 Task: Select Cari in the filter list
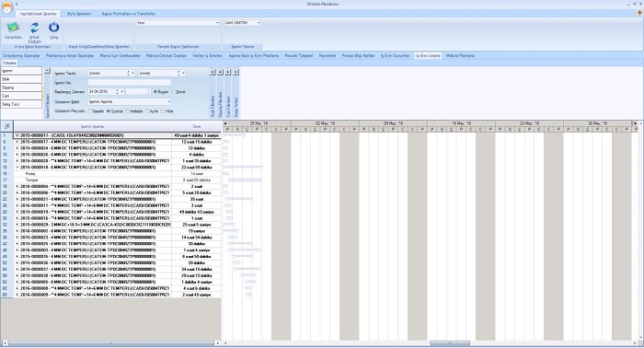tap(21, 96)
